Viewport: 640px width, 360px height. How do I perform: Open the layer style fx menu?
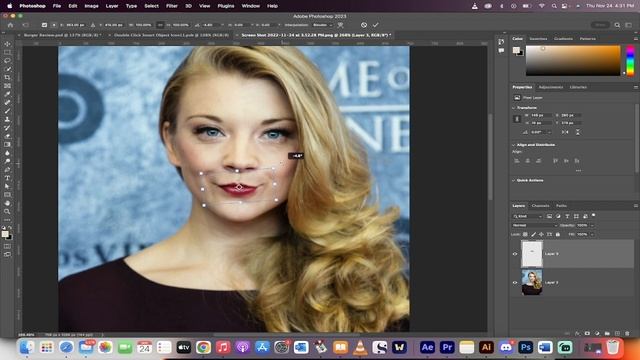577,333
